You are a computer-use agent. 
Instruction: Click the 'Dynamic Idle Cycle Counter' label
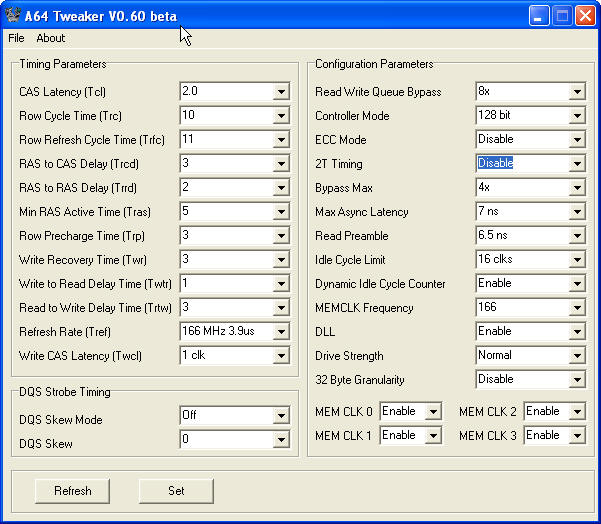tap(380, 284)
